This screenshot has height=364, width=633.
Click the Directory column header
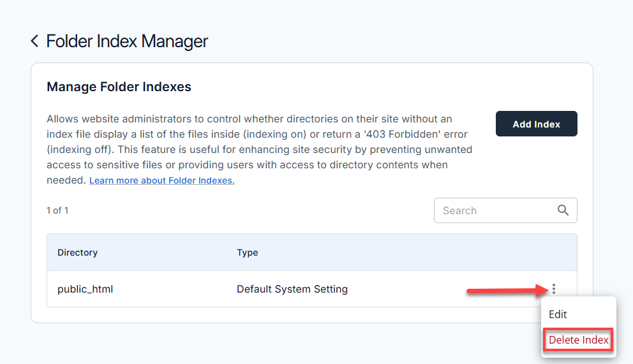(77, 252)
